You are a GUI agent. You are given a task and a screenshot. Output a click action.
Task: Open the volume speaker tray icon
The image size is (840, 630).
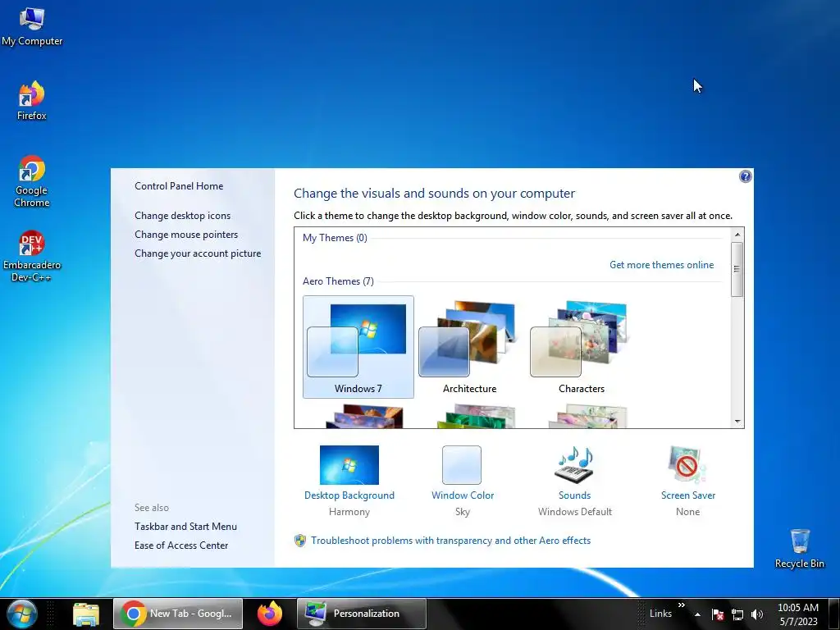pos(756,614)
